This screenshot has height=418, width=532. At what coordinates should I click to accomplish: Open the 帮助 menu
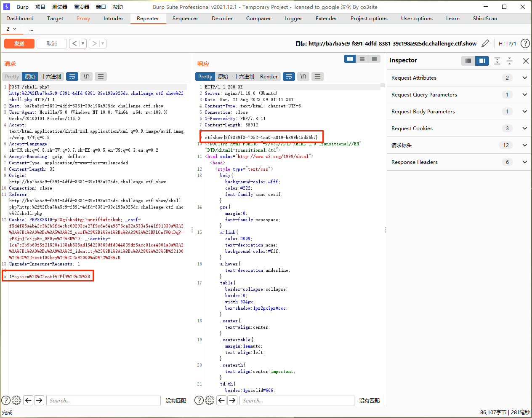coord(118,7)
